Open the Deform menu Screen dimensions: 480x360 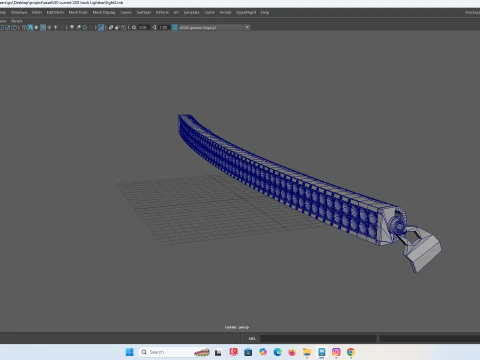pyautogui.click(x=162, y=12)
